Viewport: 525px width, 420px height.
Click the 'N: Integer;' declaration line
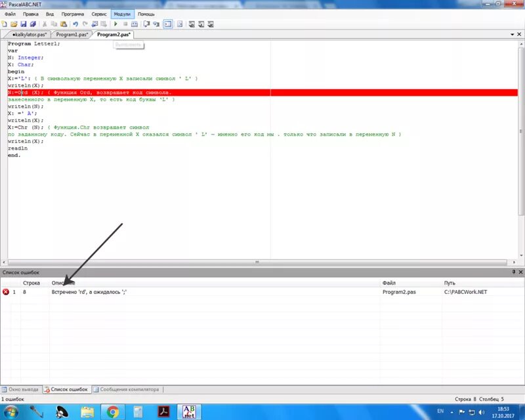pyautogui.click(x=26, y=58)
